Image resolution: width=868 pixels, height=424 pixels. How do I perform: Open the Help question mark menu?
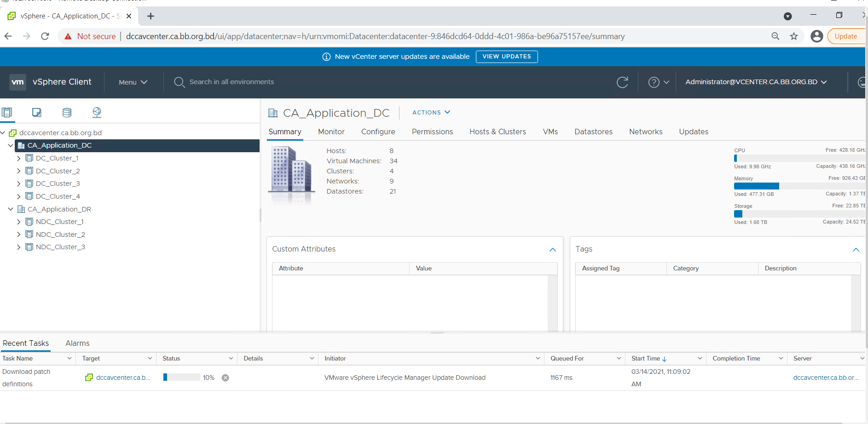click(659, 82)
